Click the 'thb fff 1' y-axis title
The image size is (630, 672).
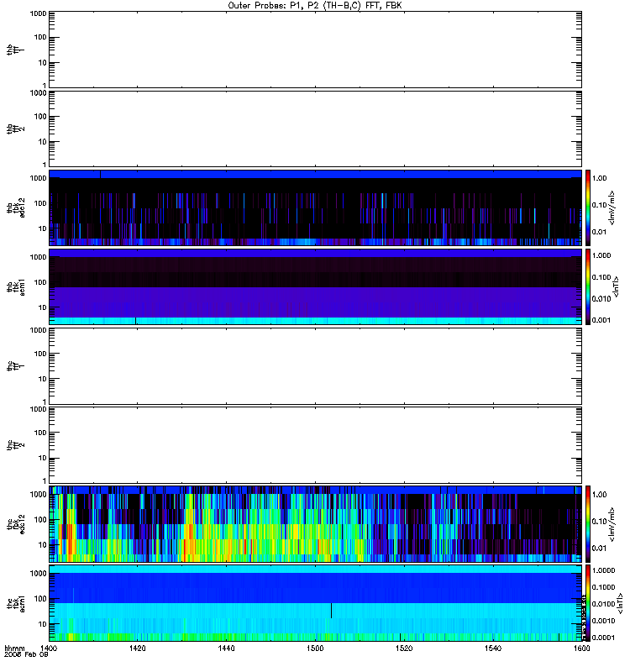(x=16, y=50)
